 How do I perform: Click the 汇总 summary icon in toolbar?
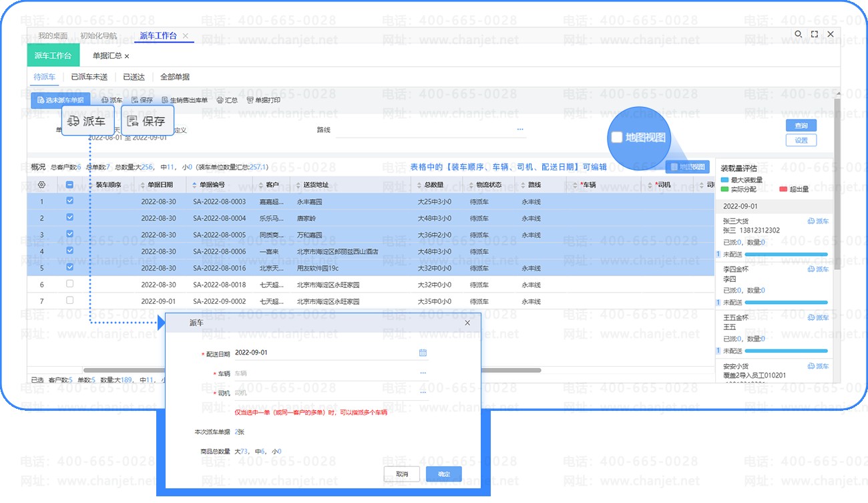[220, 100]
